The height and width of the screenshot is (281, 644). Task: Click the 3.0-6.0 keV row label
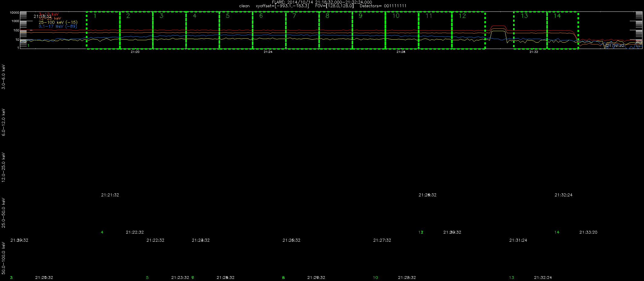tap(4, 77)
